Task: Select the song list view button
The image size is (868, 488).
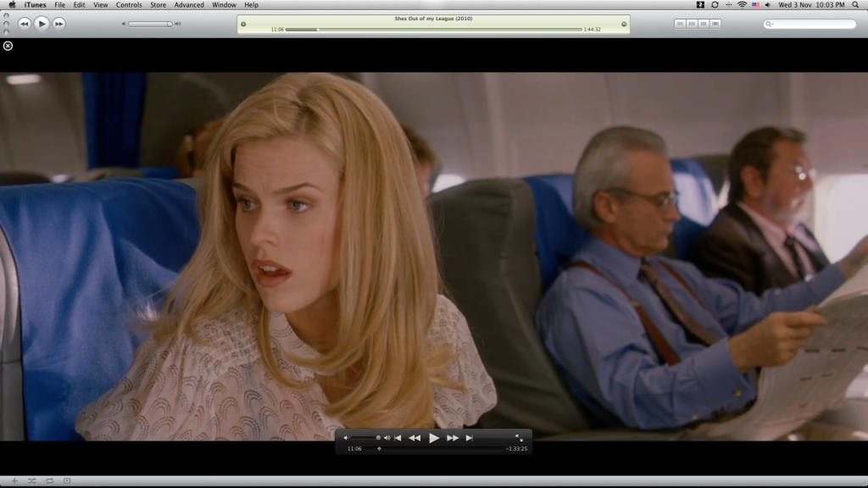Action: (x=680, y=24)
